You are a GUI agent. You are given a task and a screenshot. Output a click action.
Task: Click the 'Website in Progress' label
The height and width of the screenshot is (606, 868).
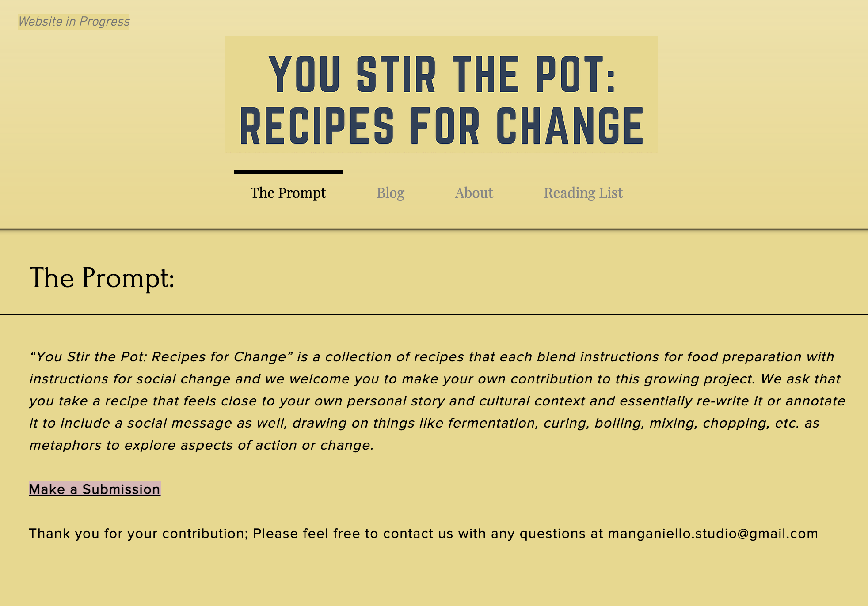[x=74, y=22]
